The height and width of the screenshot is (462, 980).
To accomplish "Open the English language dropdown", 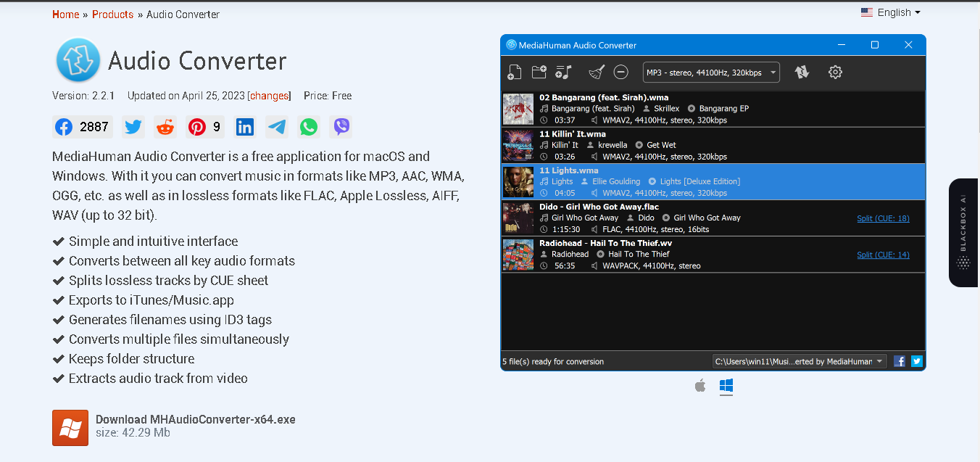I will 890,12.
